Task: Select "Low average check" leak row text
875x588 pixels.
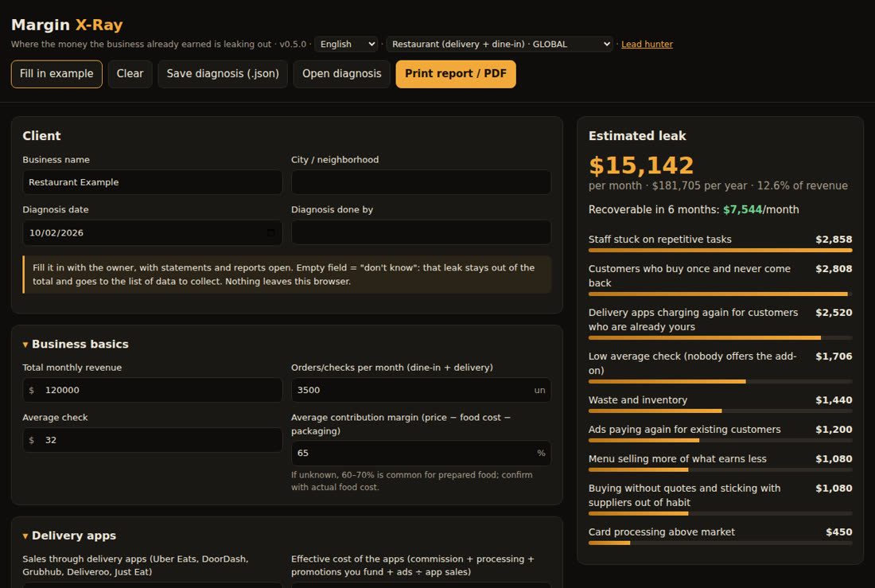Action: (693, 364)
